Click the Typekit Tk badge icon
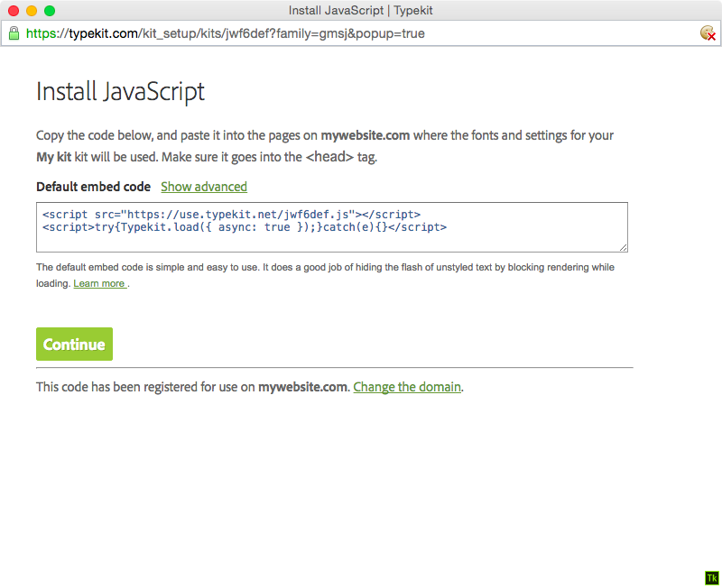Viewport: 722px width, 588px height. pyautogui.click(x=712, y=578)
